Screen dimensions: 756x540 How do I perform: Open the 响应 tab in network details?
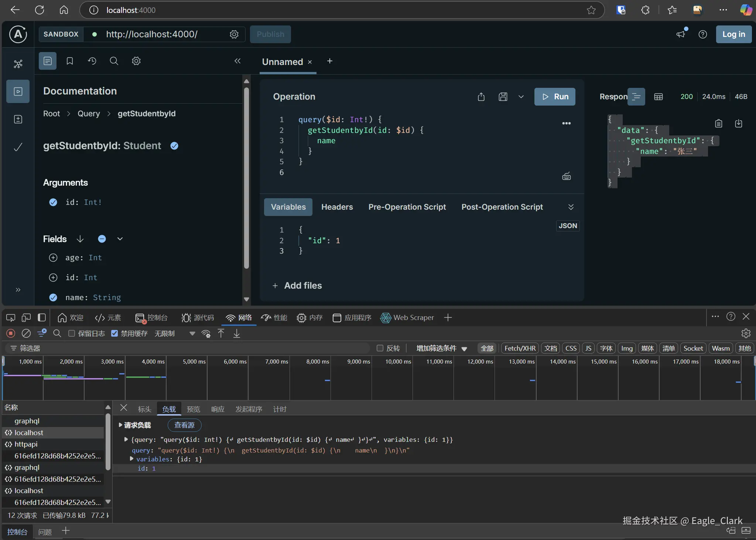pos(218,409)
